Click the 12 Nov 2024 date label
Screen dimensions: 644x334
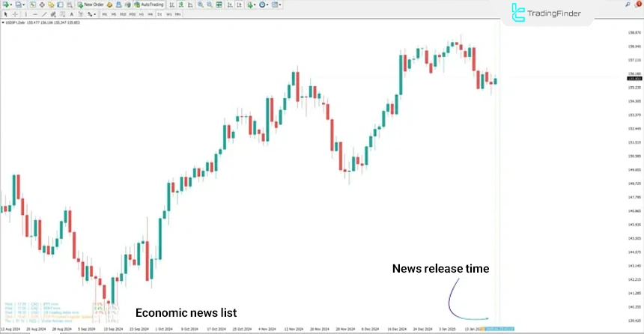click(x=294, y=329)
